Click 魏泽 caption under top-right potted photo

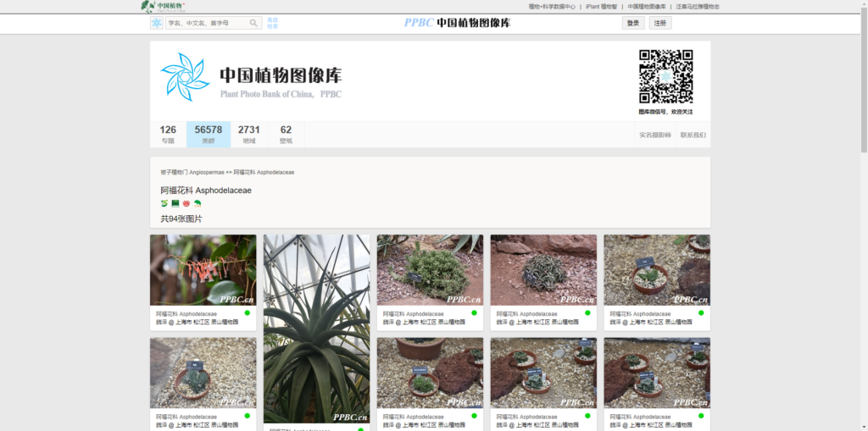[651, 322]
